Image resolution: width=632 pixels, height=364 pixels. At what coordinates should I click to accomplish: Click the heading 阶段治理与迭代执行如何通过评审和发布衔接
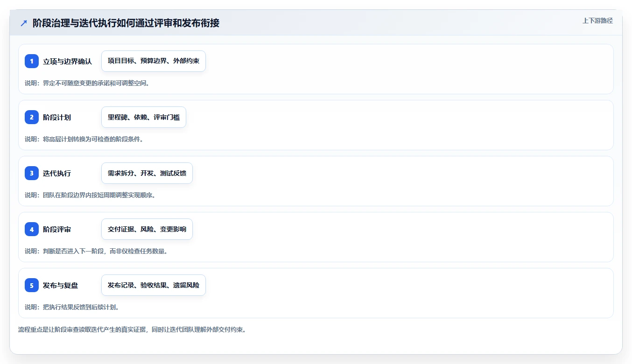pyautogui.click(x=126, y=23)
